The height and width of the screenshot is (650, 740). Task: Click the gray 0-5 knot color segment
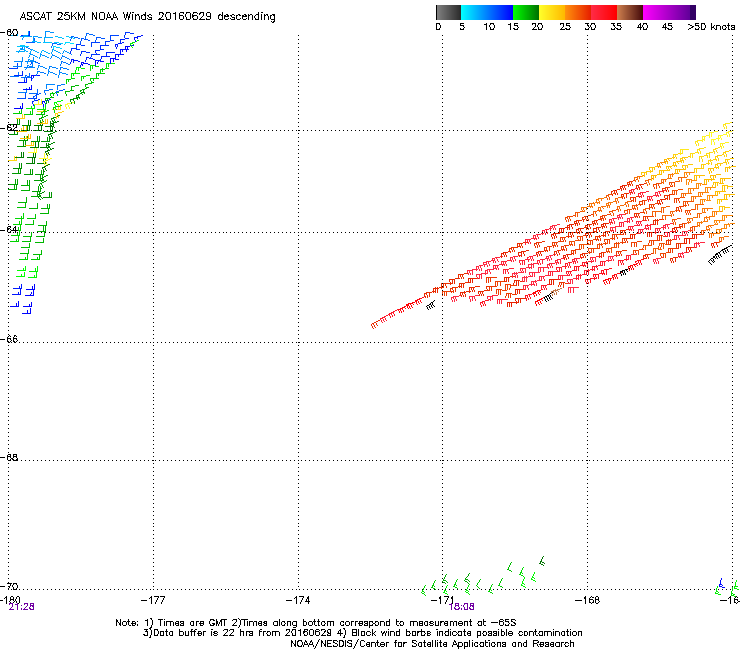coord(448,12)
